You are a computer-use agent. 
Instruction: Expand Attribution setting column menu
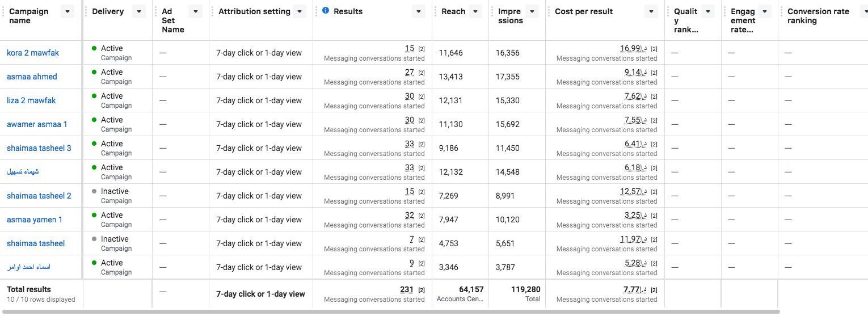point(300,11)
